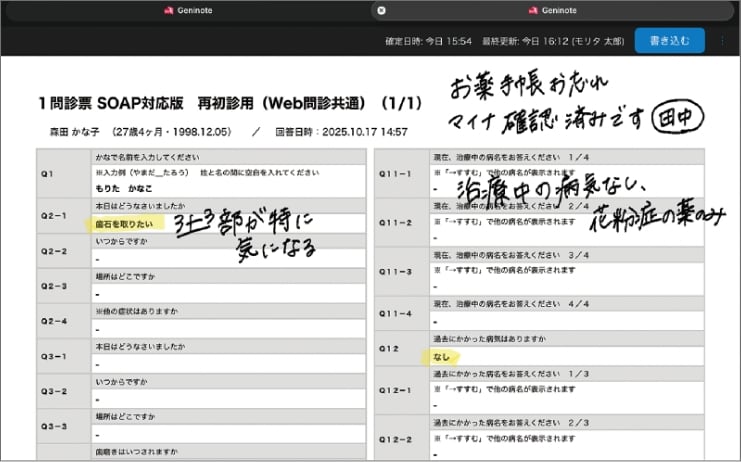Click the highlighted 歯石を取りたい answer in Q2-1

click(x=124, y=224)
